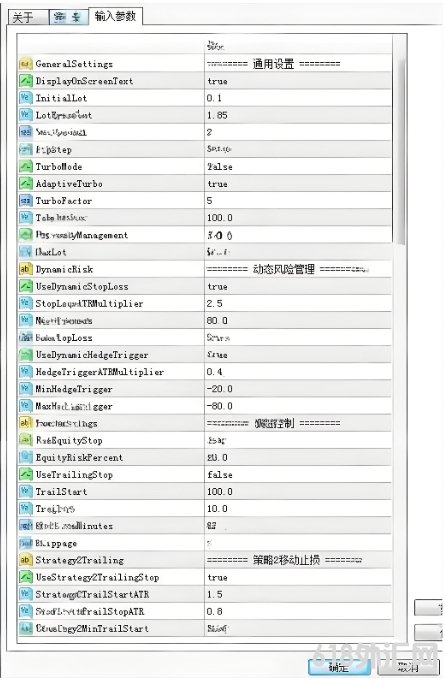Open the DisplayOnScreenText value dropdown

[x=298, y=81]
